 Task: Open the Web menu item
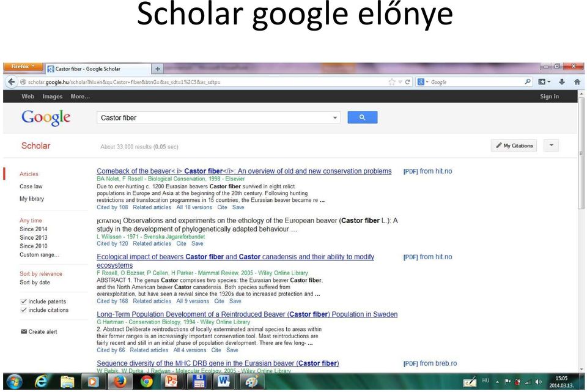click(x=28, y=96)
